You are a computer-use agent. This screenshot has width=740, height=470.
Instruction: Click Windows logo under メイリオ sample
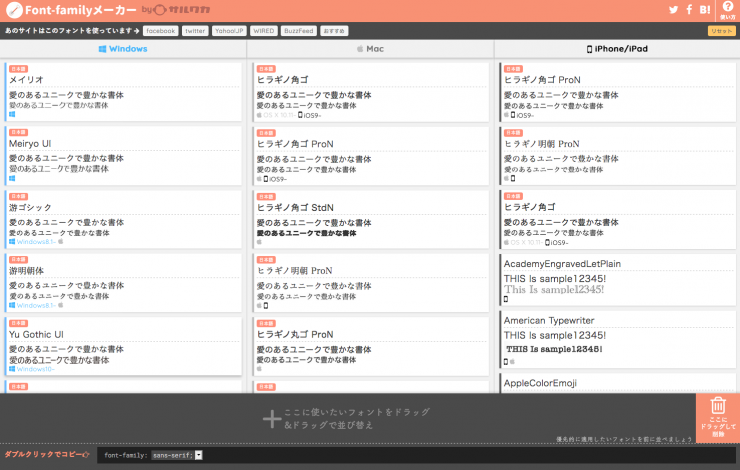pos(12,114)
